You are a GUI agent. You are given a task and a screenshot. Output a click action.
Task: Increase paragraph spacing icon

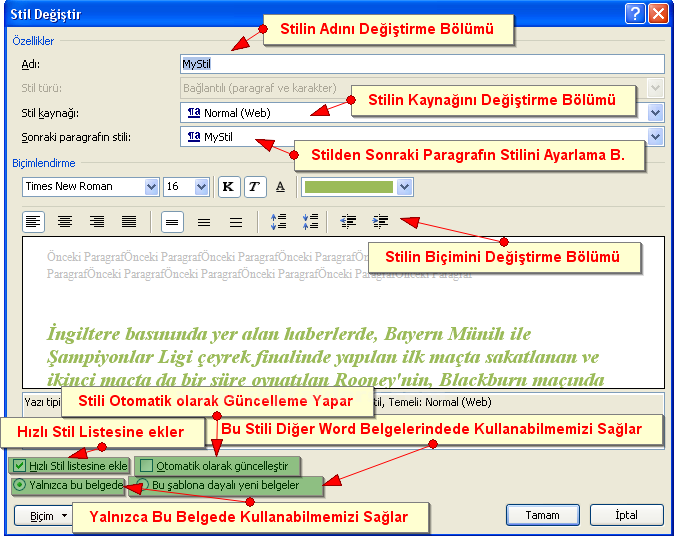tap(279, 222)
